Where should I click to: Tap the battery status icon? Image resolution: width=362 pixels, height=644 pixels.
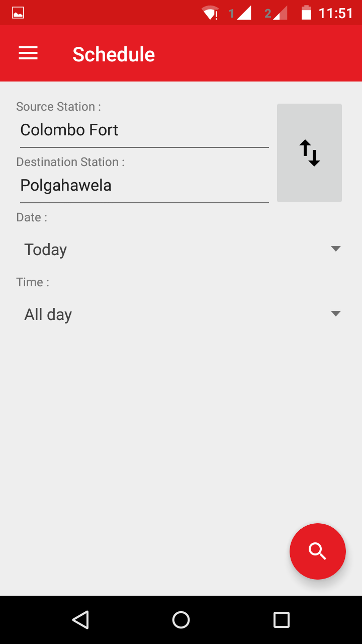[x=306, y=13]
